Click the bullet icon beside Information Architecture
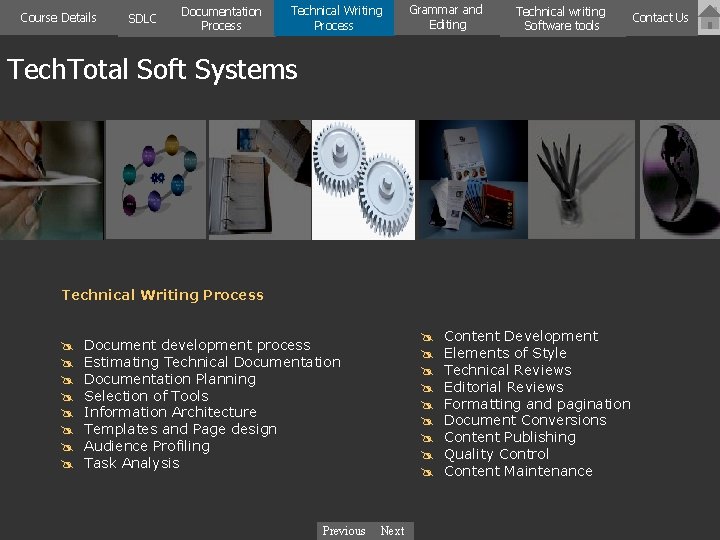Viewport: 720px width, 540px height. (67, 413)
